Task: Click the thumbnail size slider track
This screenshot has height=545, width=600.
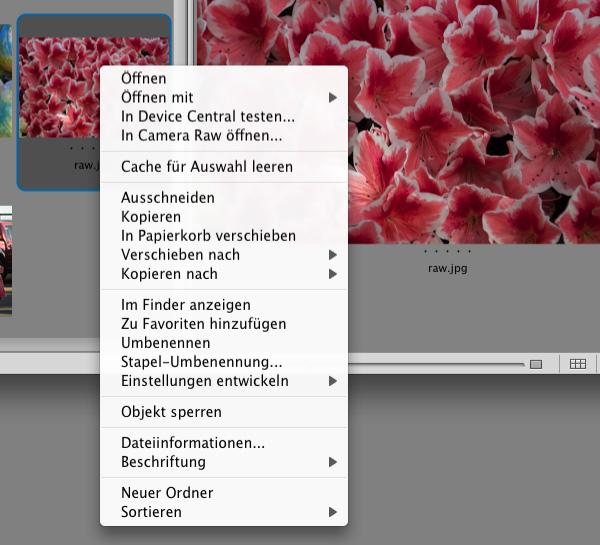Action: [x=440, y=364]
